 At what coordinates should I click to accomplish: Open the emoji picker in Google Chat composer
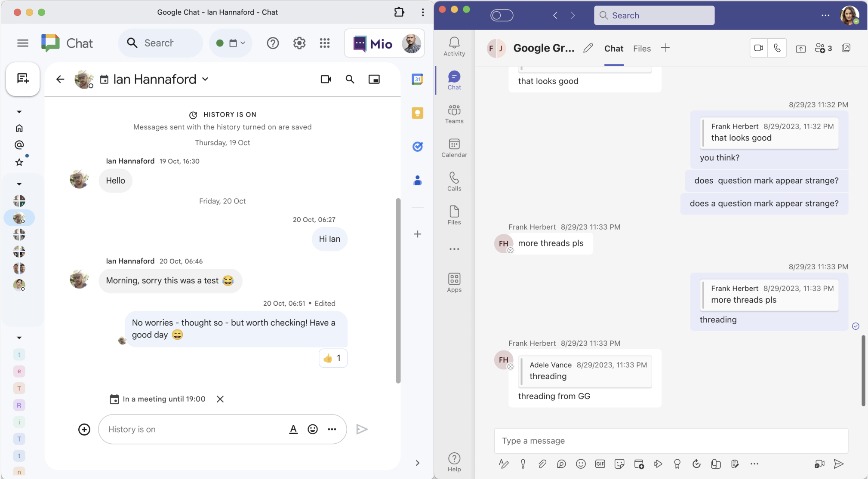pyautogui.click(x=312, y=429)
